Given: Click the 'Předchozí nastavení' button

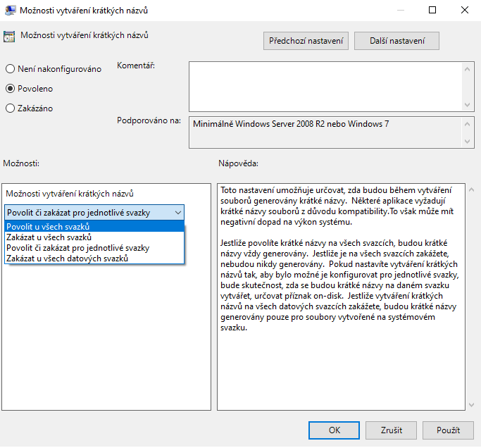Looking at the screenshot, I should coord(306,41).
